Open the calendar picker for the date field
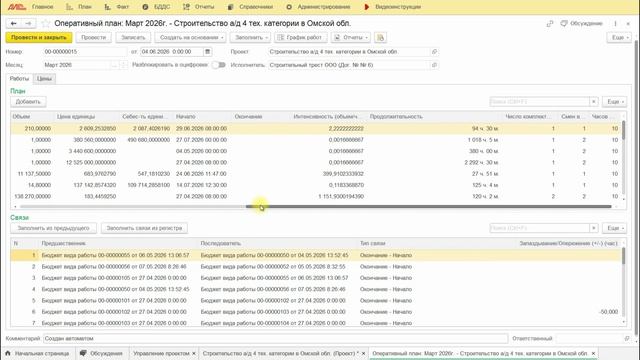 tap(207, 52)
